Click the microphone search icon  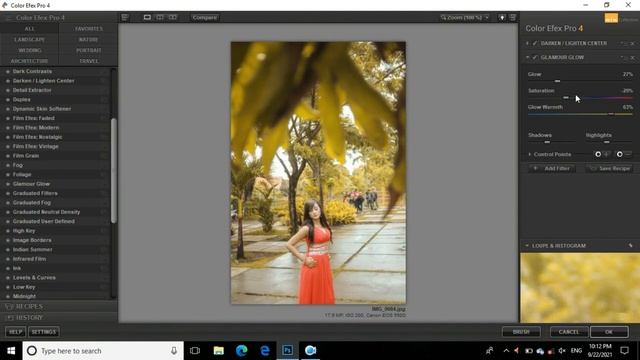[x=174, y=351]
